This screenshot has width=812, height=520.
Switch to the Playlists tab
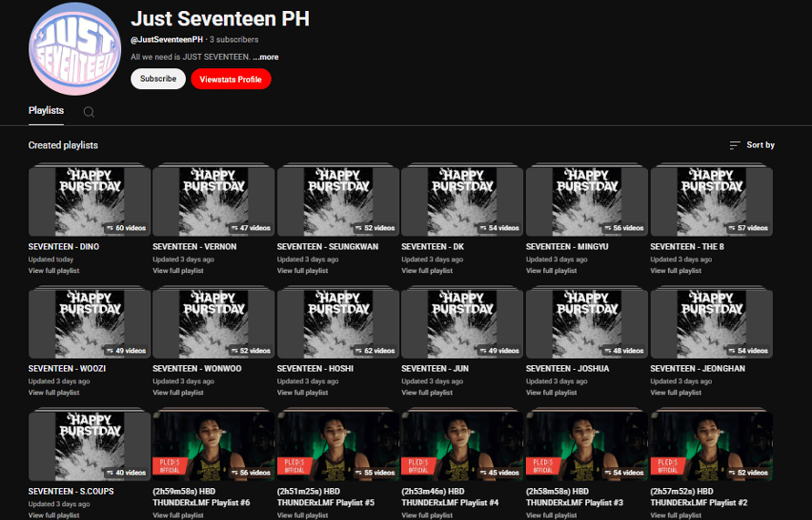tap(46, 110)
